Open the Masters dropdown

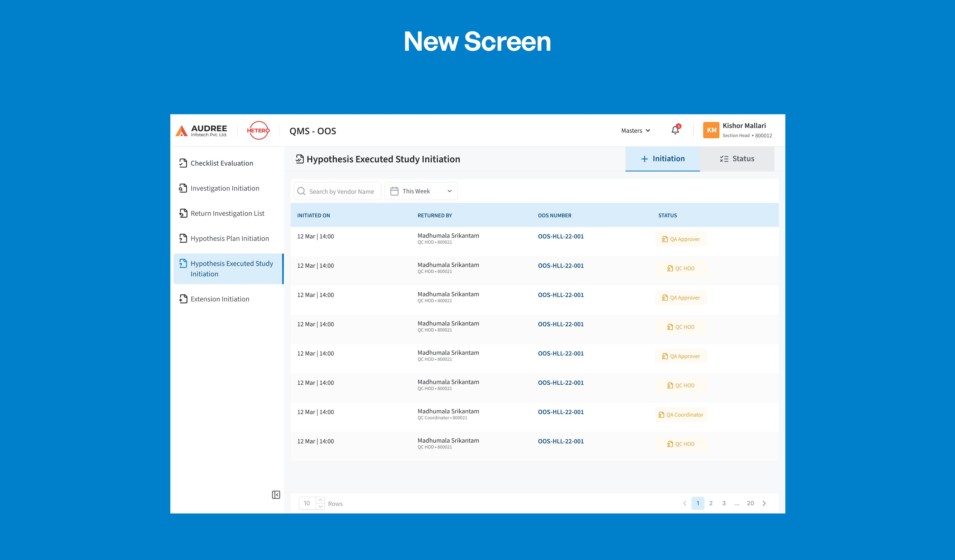(x=635, y=130)
